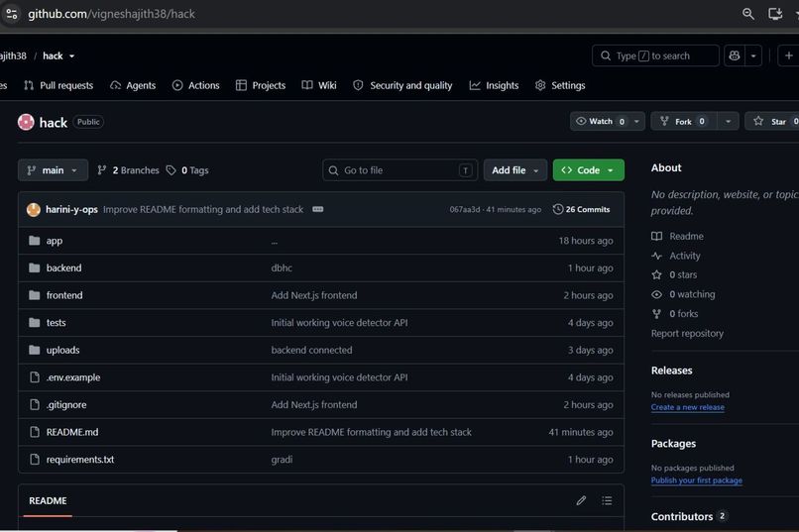This screenshot has width=799, height=532.
Task: Open 'dbhc' commit message for backend
Action: [282, 267]
